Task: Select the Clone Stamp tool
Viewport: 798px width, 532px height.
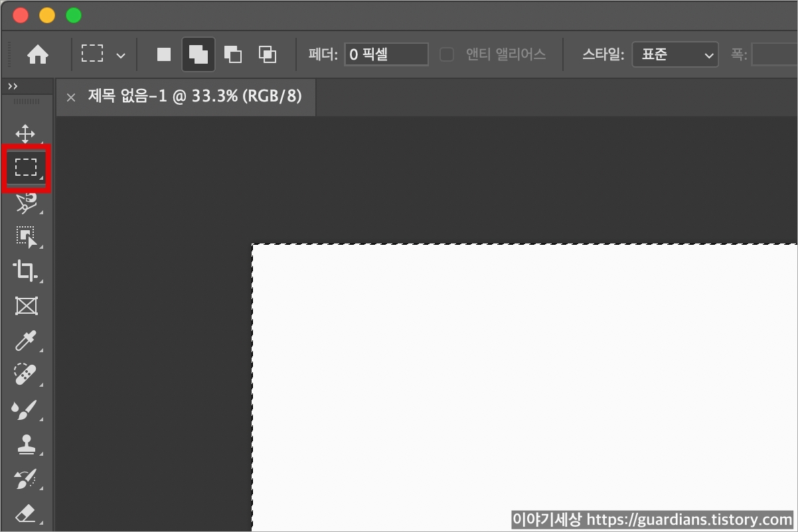Action: click(25, 444)
